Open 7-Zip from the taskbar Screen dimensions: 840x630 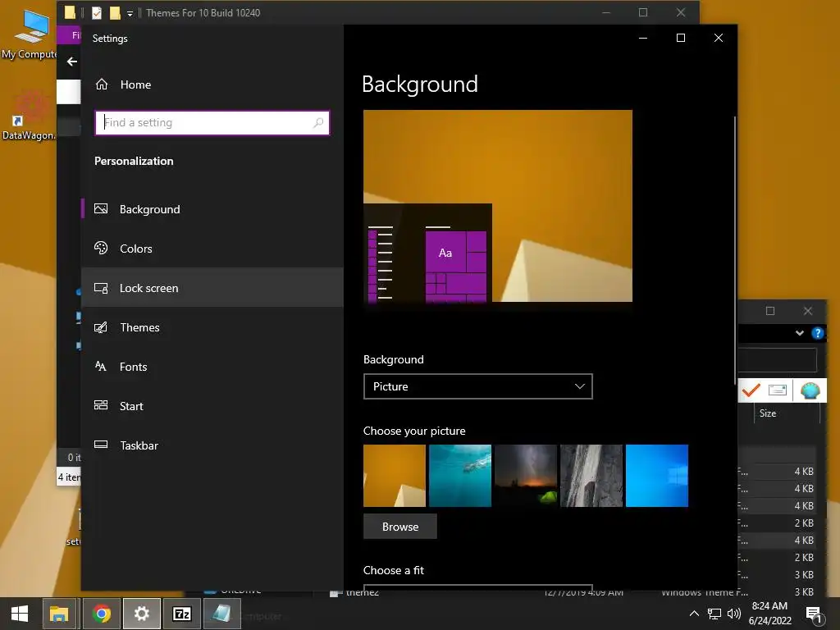[181, 614]
